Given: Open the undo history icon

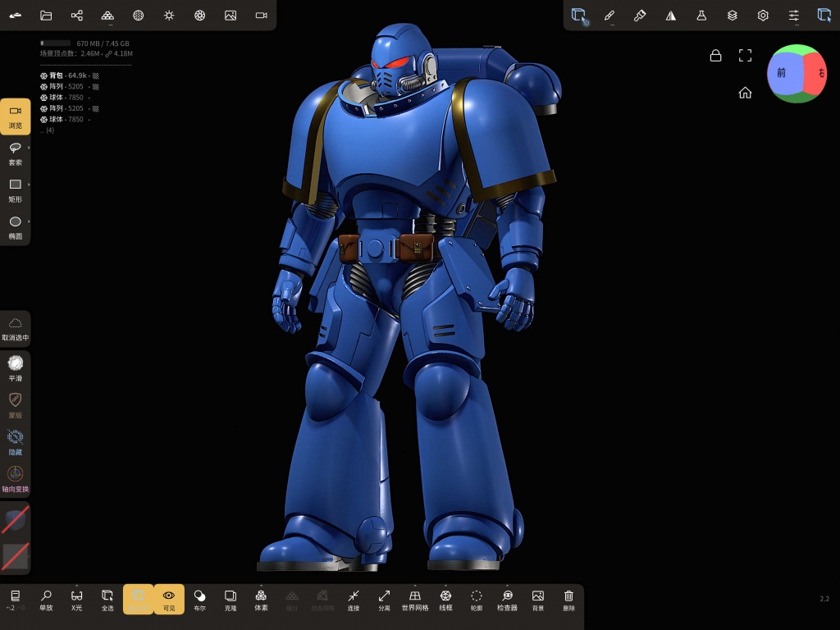Looking at the screenshot, I should 15,599.
